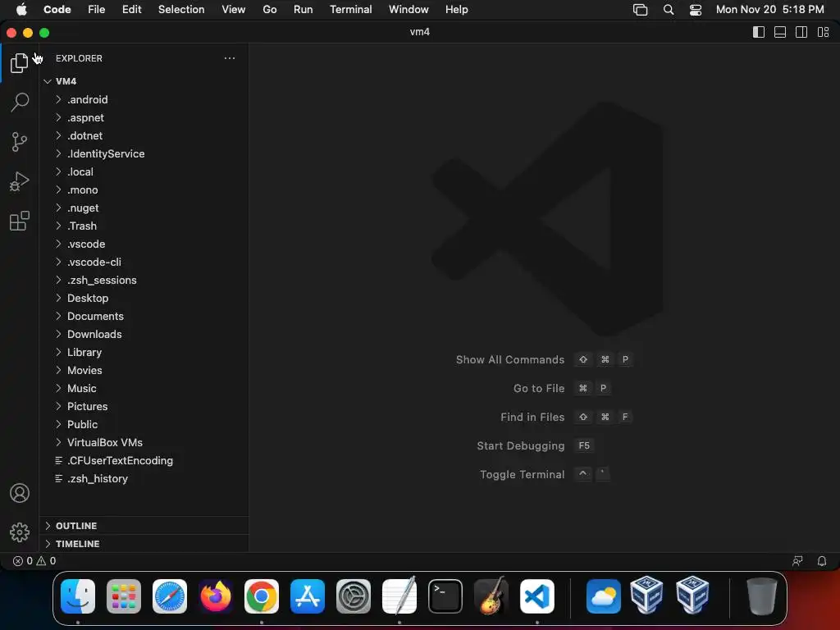The image size is (840, 630).
Task: Toggle the secondary side bar layout icon
Action: tap(801, 32)
